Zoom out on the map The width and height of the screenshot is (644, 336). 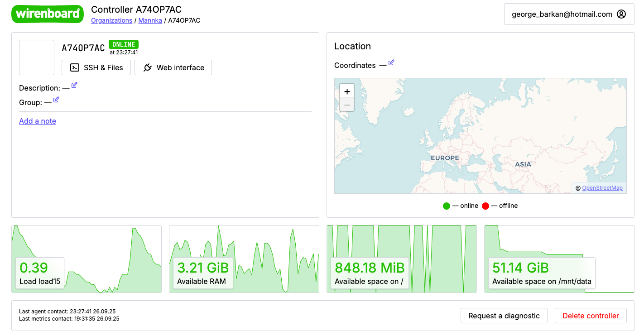(347, 105)
